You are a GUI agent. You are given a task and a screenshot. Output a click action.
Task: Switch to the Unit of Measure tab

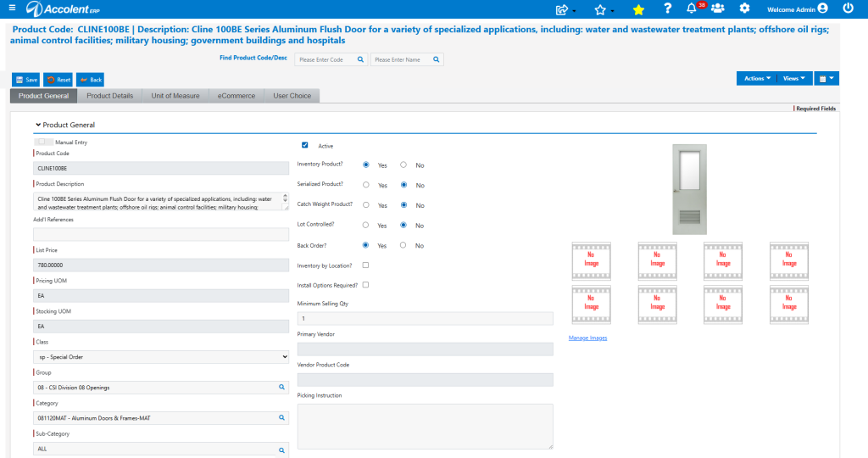pyautogui.click(x=175, y=96)
